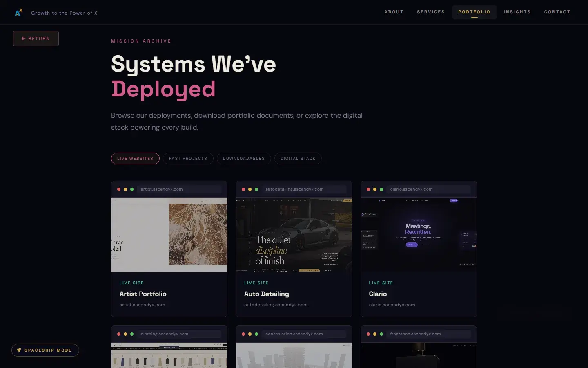The height and width of the screenshot is (368, 588).
Task: Click the clario.ascendyx.com browser address bar
Action: 429,189
